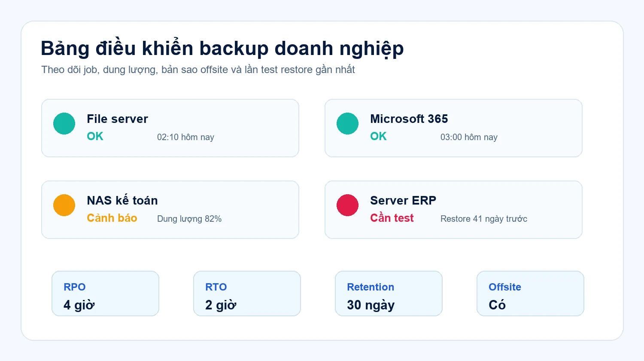Click the 03:00 hôm nay timestamp

[x=469, y=137]
